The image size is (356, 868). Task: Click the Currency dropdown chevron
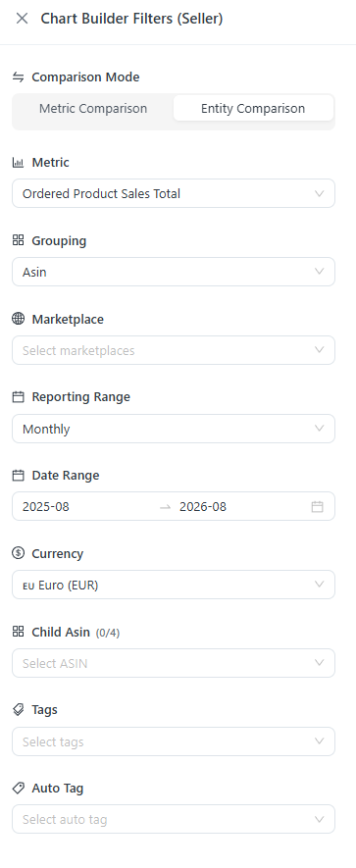(319, 585)
